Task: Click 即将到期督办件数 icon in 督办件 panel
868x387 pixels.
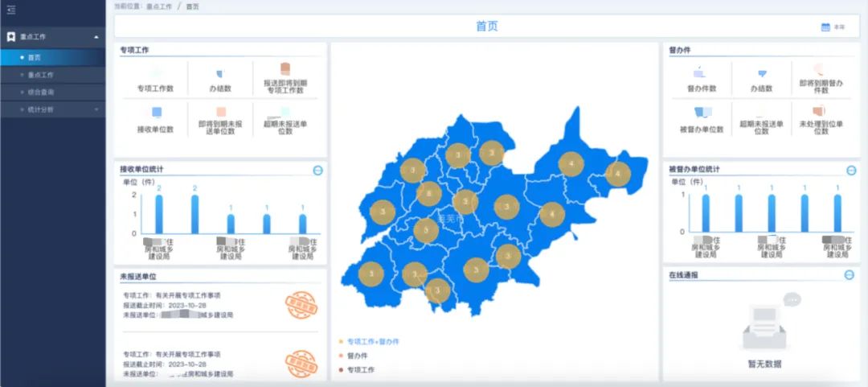Action: click(819, 70)
